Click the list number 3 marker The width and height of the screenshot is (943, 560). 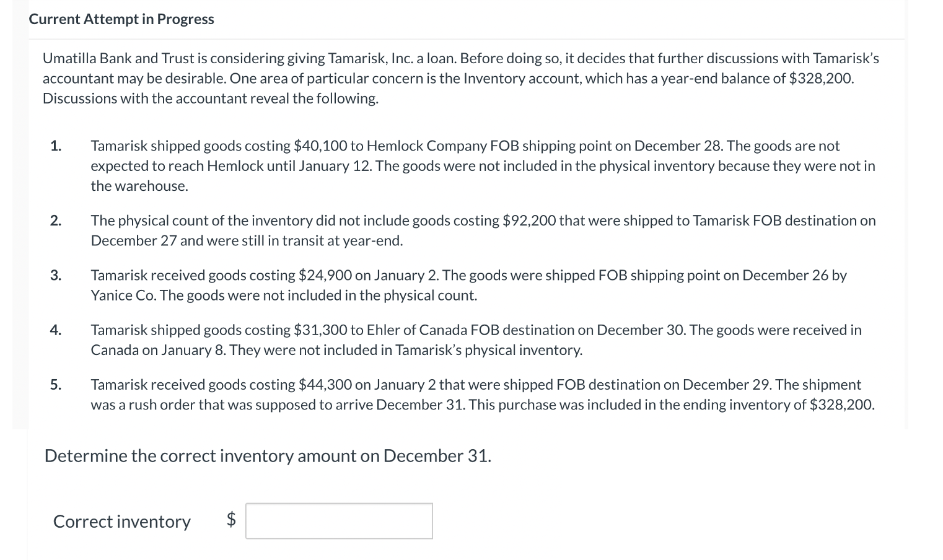point(56,275)
